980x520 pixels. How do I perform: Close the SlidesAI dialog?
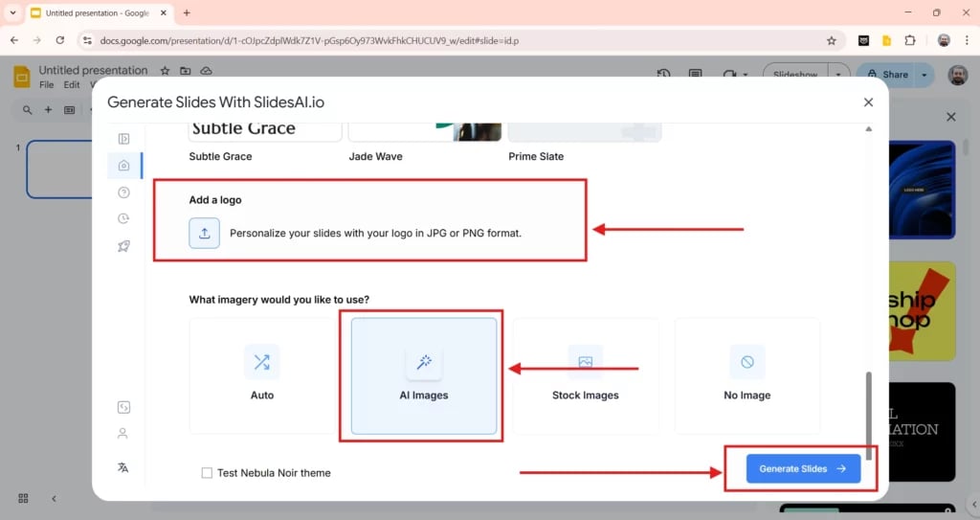[x=868, y=102]
